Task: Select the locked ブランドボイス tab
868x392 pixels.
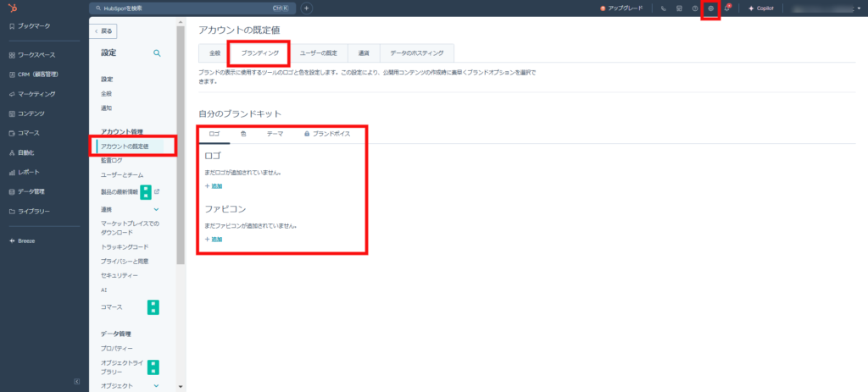Action: (327, 134)
